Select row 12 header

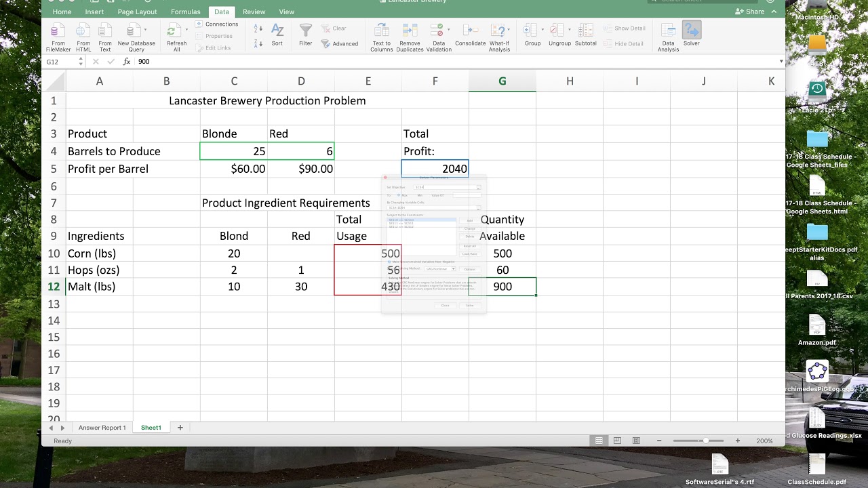pos(54,287)
